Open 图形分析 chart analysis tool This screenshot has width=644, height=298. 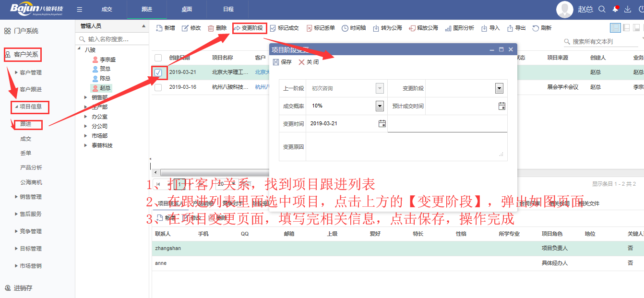click(448, 28)
